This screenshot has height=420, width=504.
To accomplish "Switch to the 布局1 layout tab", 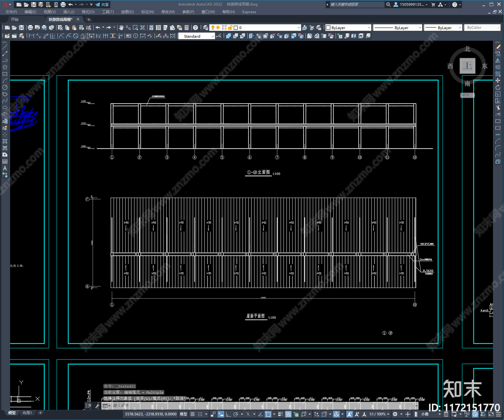I will coord(27,413).
